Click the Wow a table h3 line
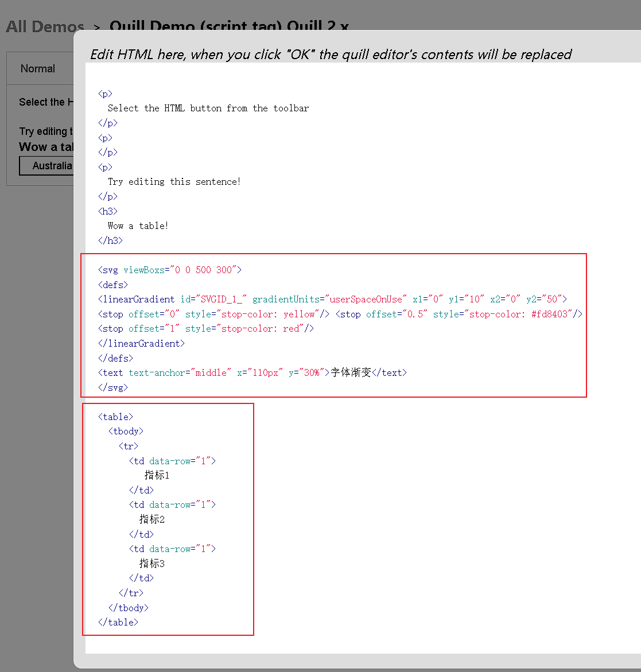Image resolution: width=641 pixels, height=672 pixels. pos(138,225)
